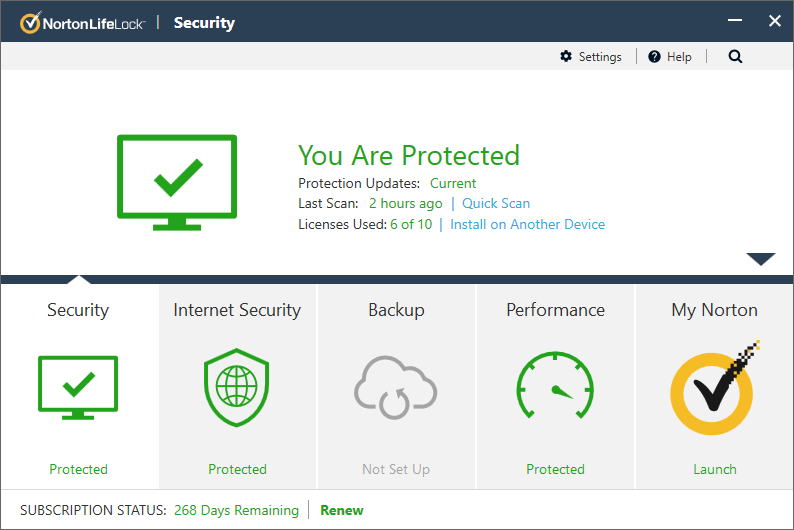
Task: Start a Quick Scan
Action: click(x=496, y=203)
